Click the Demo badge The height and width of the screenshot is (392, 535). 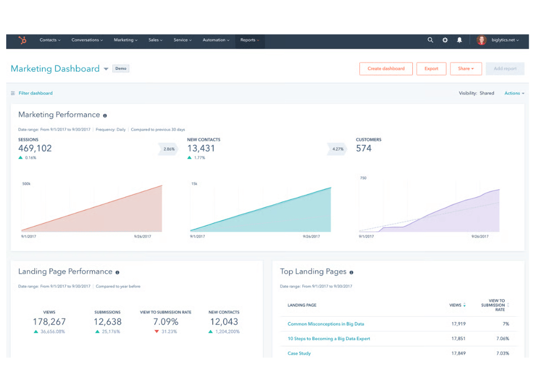(121, 68)
